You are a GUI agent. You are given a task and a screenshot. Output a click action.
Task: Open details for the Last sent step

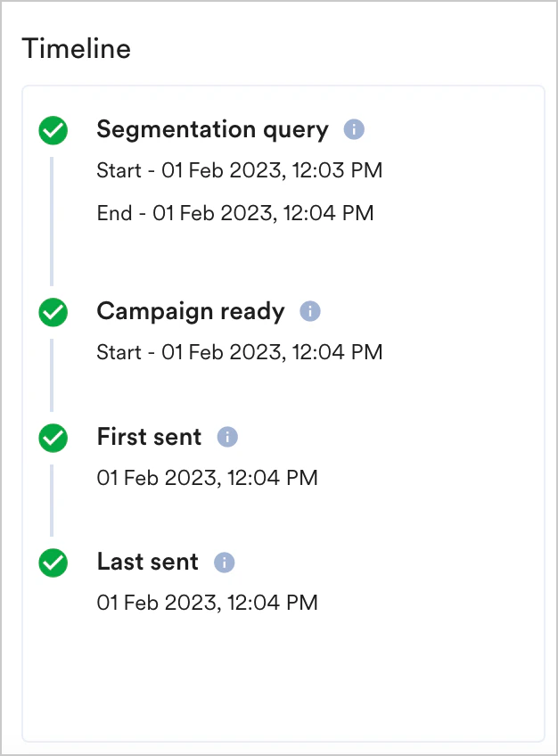coord(147,561)
